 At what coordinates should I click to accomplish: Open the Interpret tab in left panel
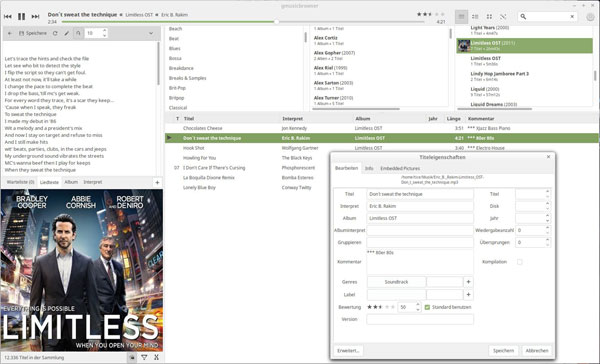[93, 182]
